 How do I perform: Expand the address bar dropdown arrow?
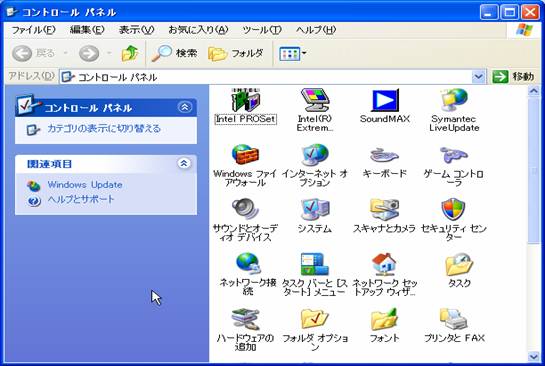[478, 76]
